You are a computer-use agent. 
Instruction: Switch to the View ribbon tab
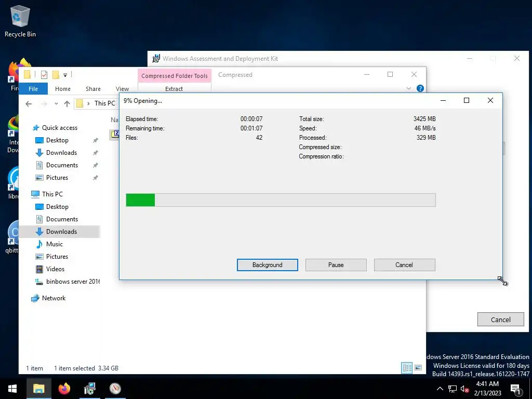click(x=122, y=88)
